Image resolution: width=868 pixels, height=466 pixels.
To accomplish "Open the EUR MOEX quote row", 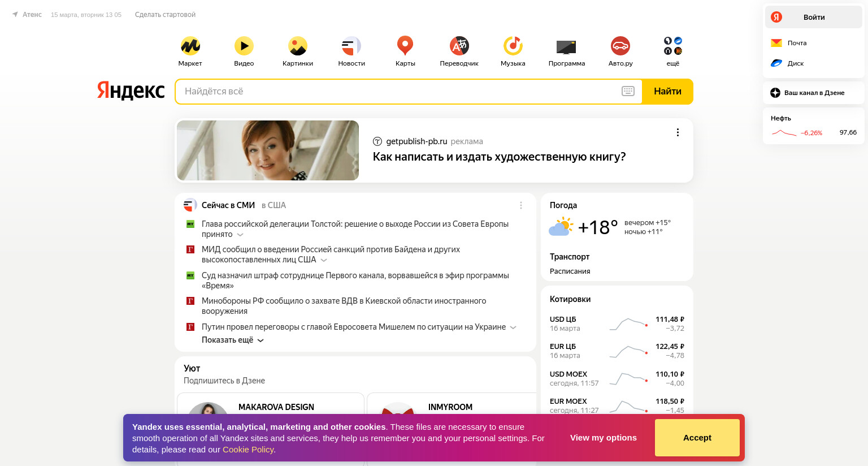I will pyautogui.click(x=617, y=405).
